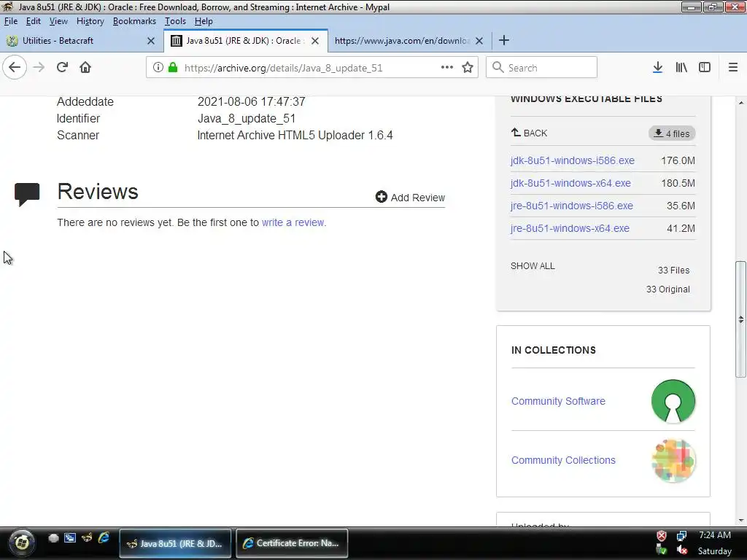
Task: Download jdk-8u51-windows-i586.exe
Action: click(x=572, y=160)
